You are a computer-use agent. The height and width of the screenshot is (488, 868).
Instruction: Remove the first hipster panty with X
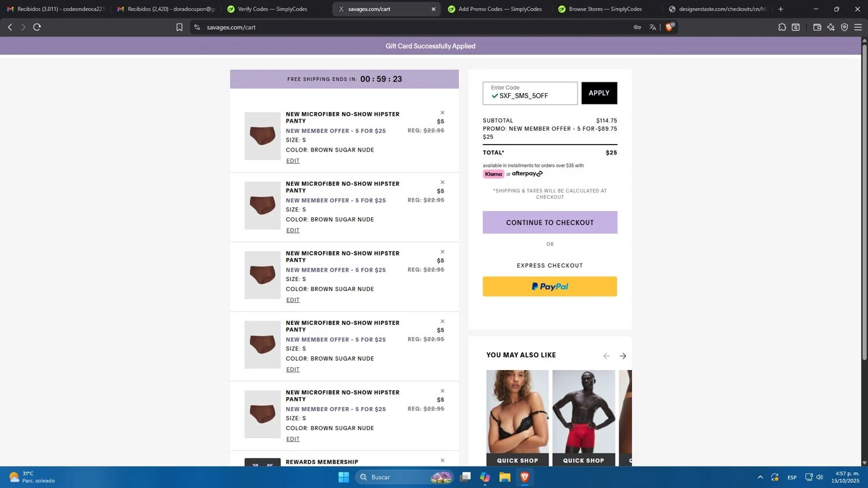click(x=443, y=113)
